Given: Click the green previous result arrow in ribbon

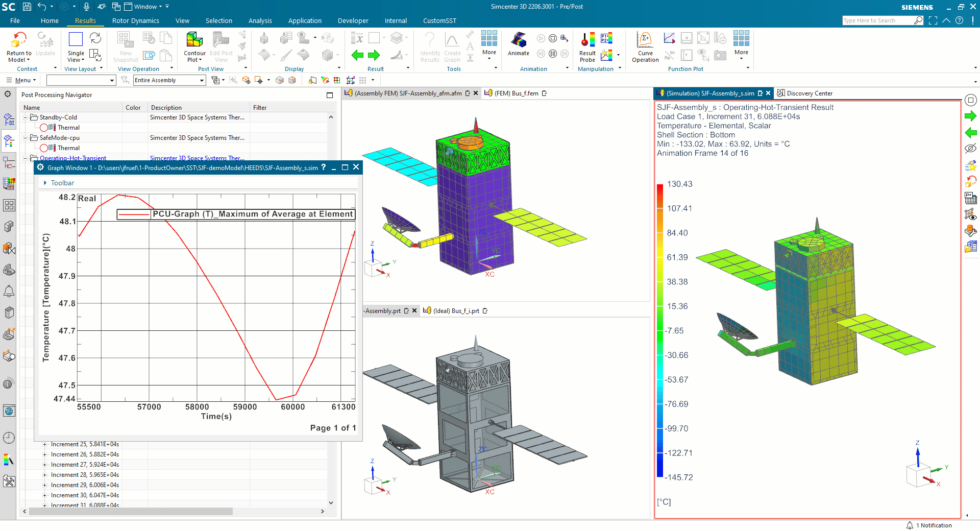Looking at the screenshot, I should pos(357,55).
